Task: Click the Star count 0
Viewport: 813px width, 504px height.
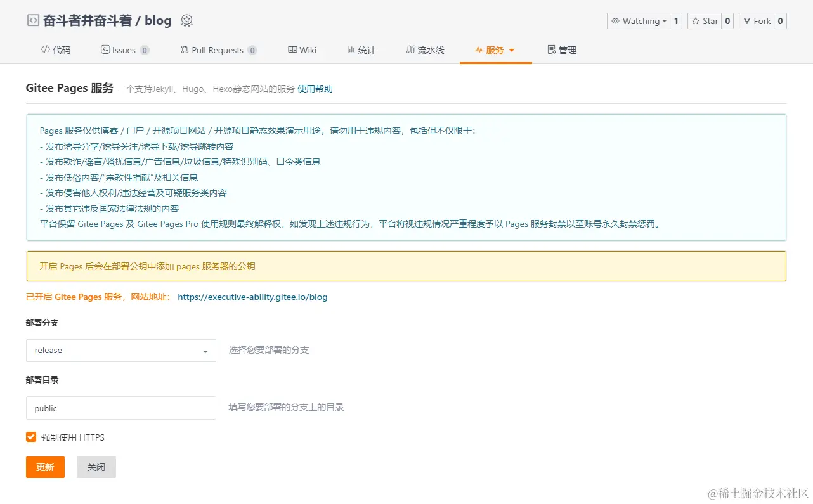Action: 727,21
